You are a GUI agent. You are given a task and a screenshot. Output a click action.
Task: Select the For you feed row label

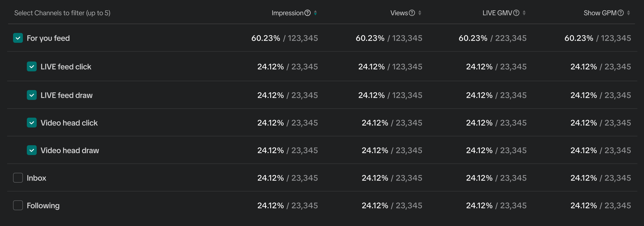[x=48, y=38]
